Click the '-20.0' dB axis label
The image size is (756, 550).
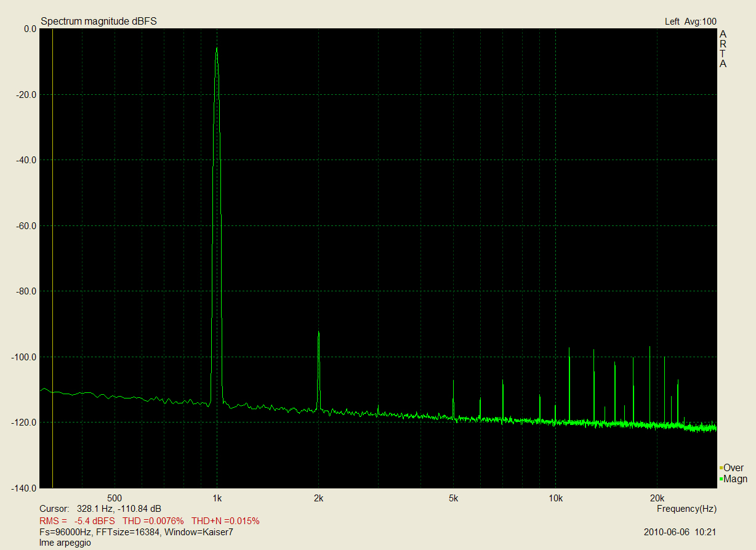pyautogui.click(x=27, y=95)
